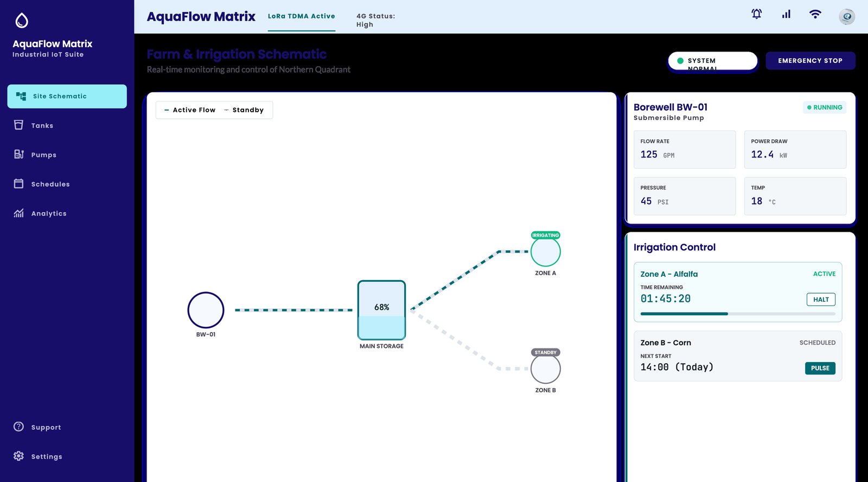This screenshot has height=482, width=868.
Task: Click the SCHEDULED status of Zone B
Action: pos(818,343)
